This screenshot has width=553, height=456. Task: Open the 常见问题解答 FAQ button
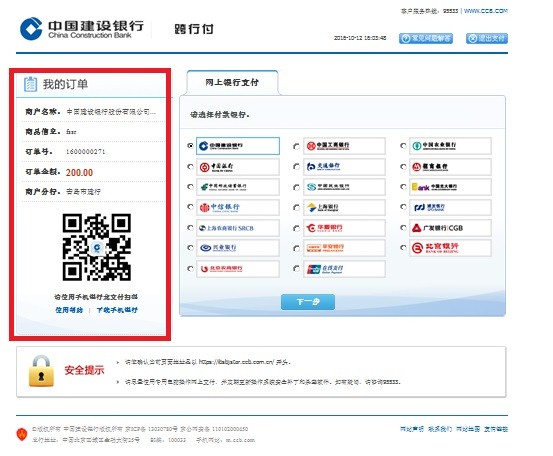click(426, 38)
